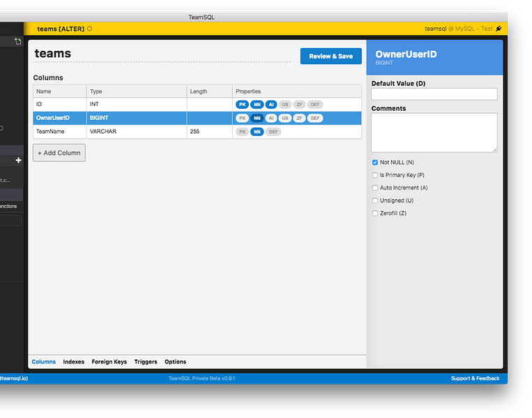Click the Review & Save button
This screenshot has height=418, width=532.
330,56
